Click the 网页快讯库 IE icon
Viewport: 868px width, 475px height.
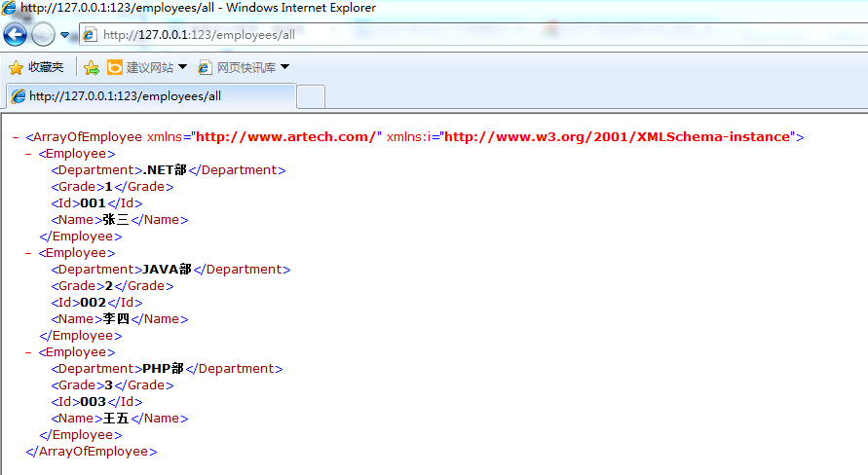[205, 67]
